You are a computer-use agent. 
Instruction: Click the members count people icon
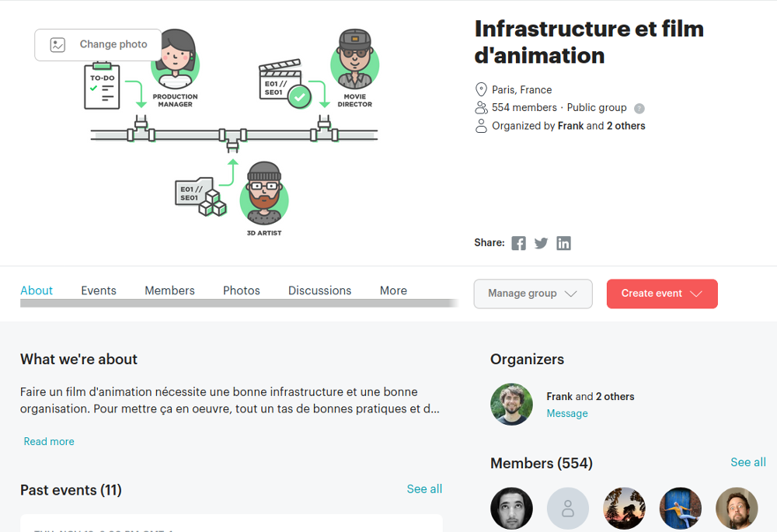(x=481, y=108)
